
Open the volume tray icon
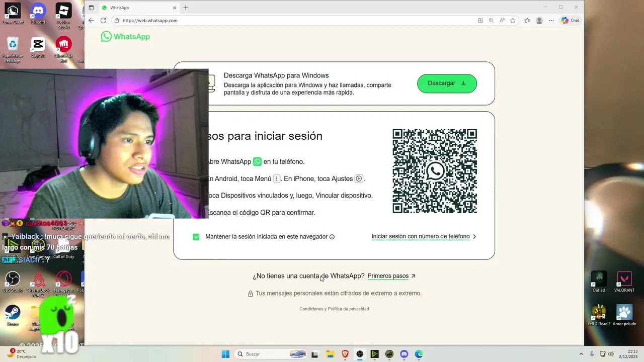610,354
